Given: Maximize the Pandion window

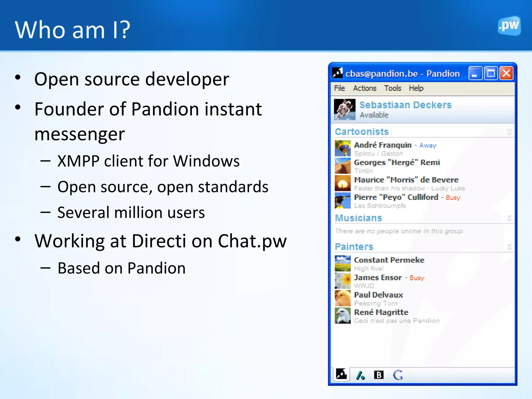Looking at the screenshot, I should click(x=491, y=73).
